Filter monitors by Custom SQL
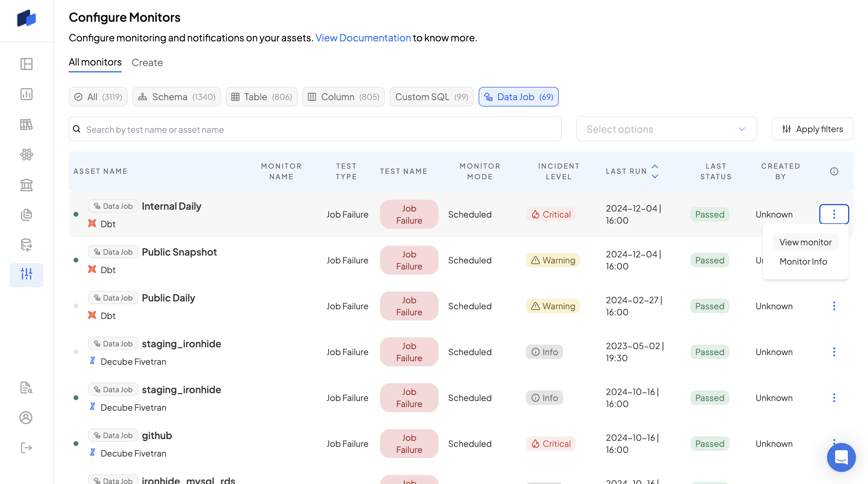The width and height of the screenshot is (868, 484). [x=431, y=97]
